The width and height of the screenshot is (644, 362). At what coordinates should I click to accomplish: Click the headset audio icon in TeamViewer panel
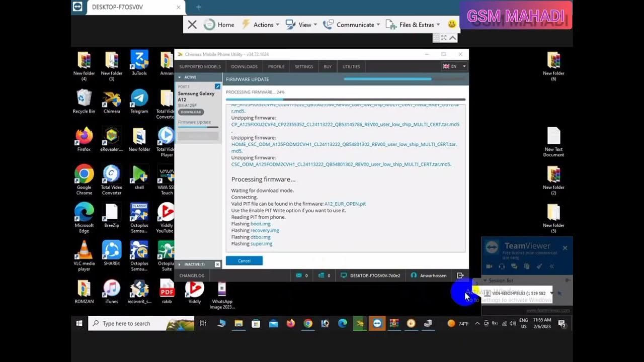(502, 266)
